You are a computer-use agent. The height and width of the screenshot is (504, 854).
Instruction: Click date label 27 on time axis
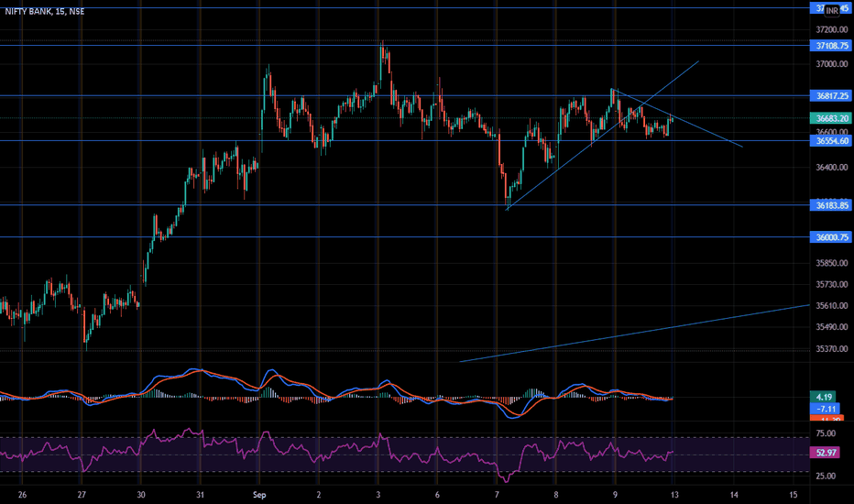tap(82, 495)
